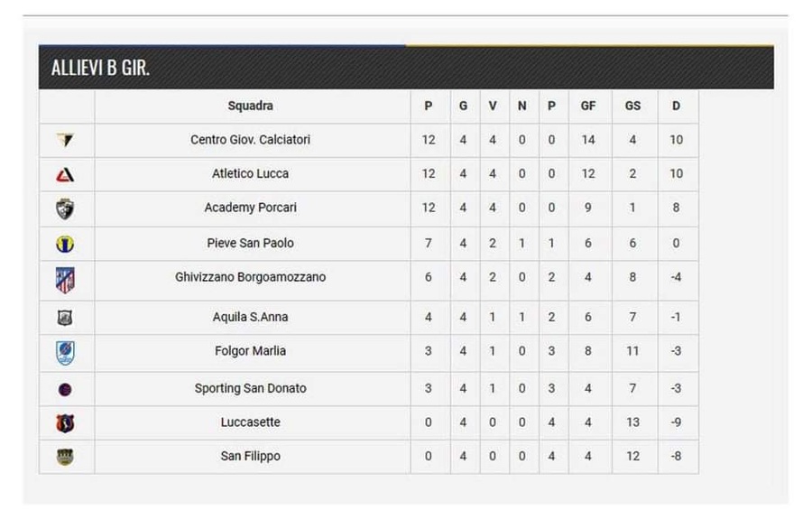Click the Aquila S.Anna team emblem
The width and height of the screenshot is (812, 519).
point(65,318)
